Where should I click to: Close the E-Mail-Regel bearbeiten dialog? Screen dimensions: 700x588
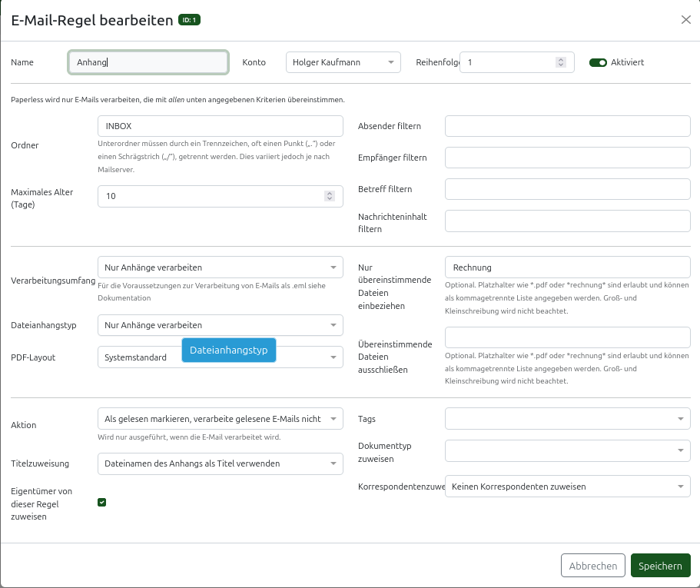(685, 20)
